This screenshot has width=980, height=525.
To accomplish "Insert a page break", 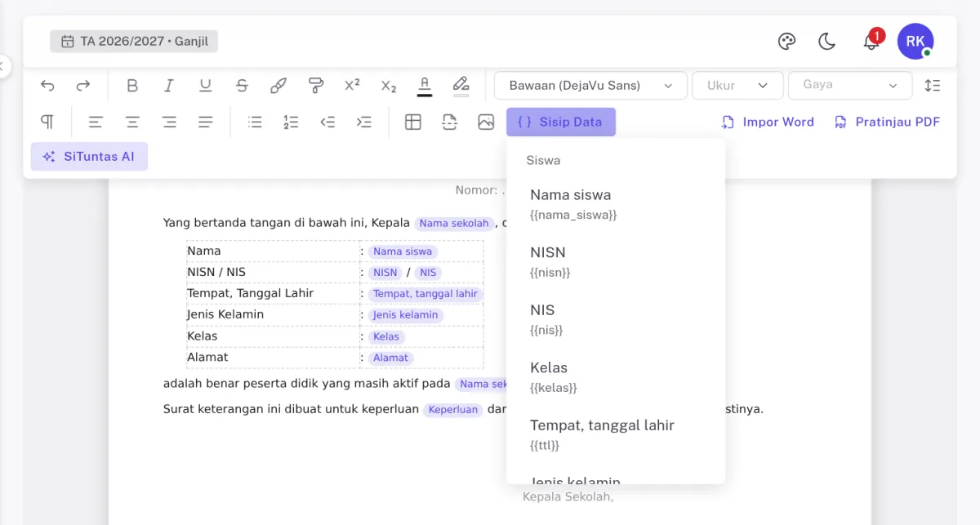I will click(449, 122).
